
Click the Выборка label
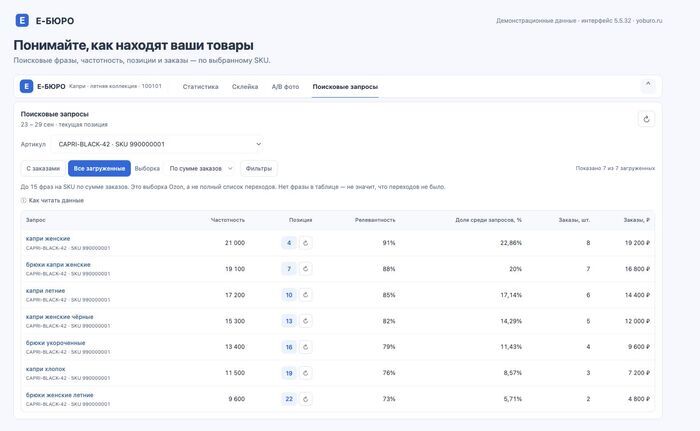point(147,168)
